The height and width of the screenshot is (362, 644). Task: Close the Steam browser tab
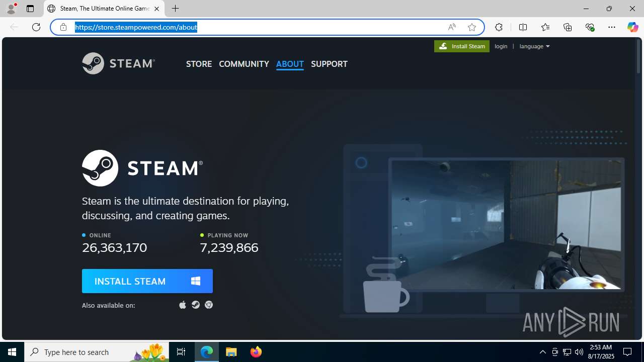click(156, 9)
